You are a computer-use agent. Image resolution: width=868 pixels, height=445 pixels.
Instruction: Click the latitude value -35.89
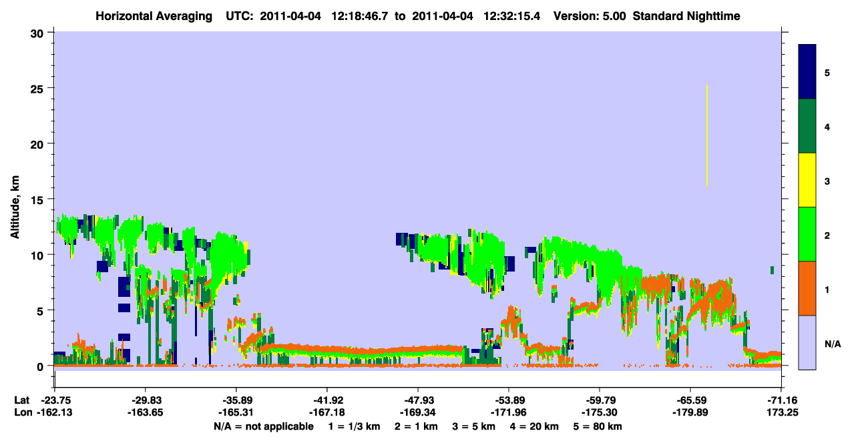pos(236,400)
